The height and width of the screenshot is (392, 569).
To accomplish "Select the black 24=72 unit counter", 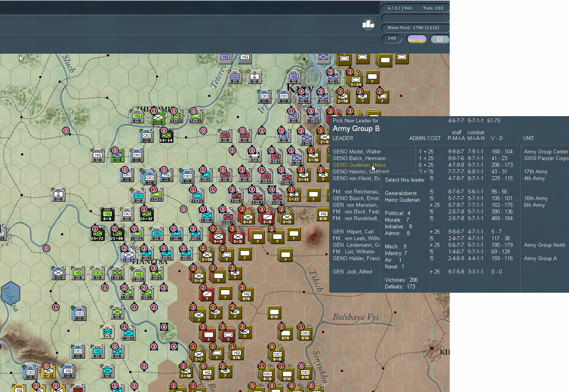I will [x=97, y=234].
